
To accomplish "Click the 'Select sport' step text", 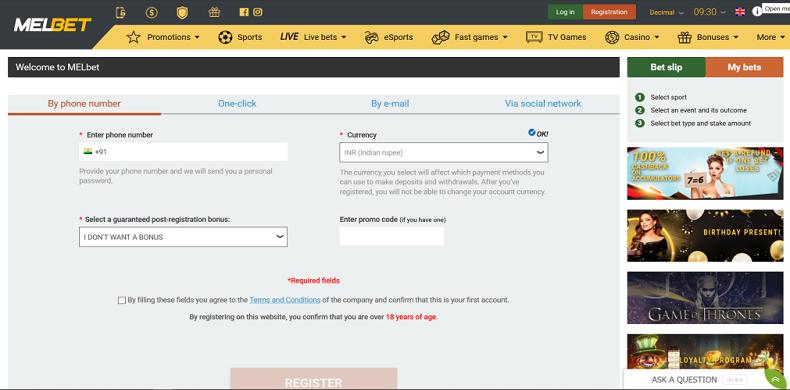I will [668, 97].
